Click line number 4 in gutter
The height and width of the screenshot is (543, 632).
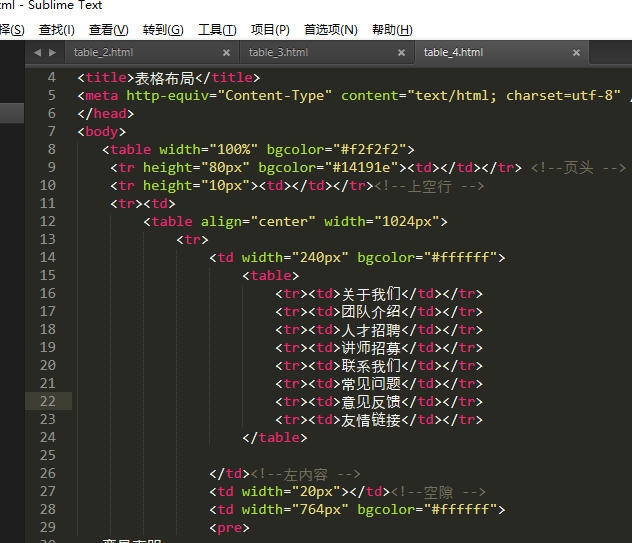[x=52, y=77]
